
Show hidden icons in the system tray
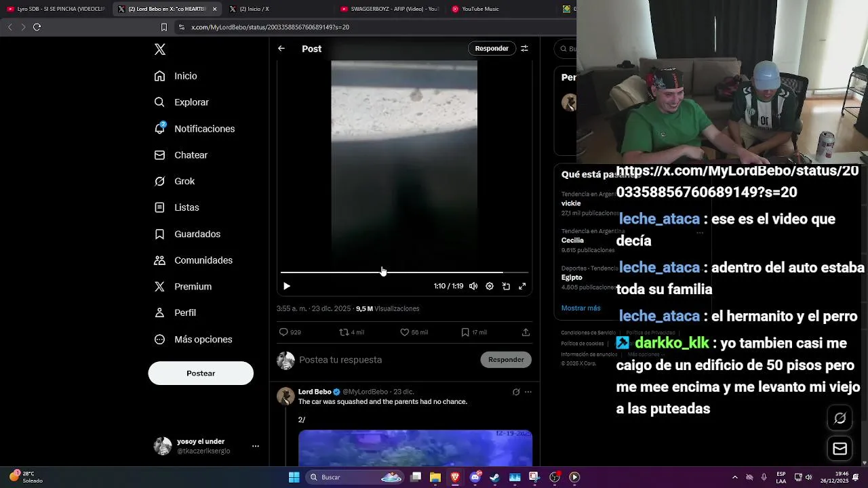(x=735, y=477)
